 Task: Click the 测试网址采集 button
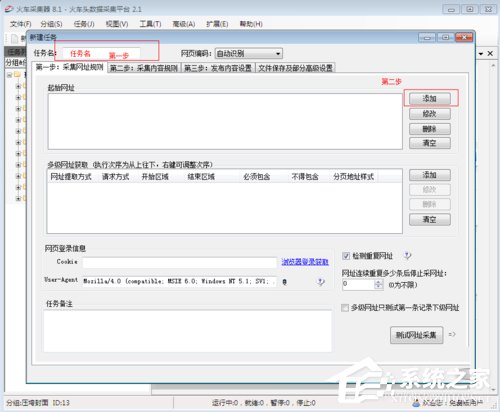click(x=416, y=335)
